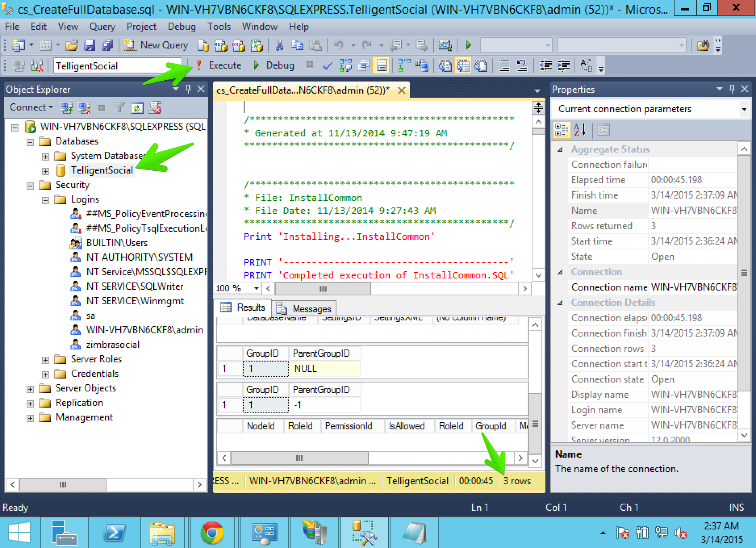The width and height of the screenshot is (756, 548).
Task: Click the green Start arrow in the top toolbar
Action: coord(468,45)
